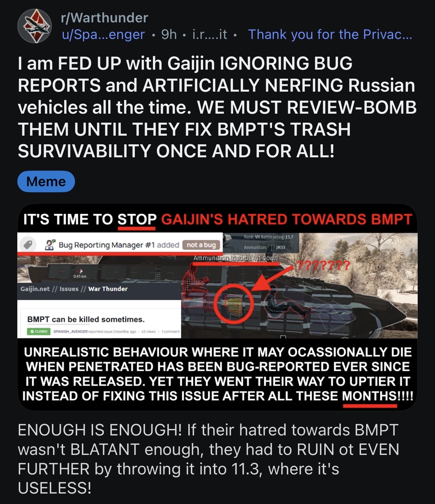Image resolution: width=435 pixels, height=504 pixels.
Task: Click the tag icon beside Bug Reporting Manager
Action: point(28,245)
